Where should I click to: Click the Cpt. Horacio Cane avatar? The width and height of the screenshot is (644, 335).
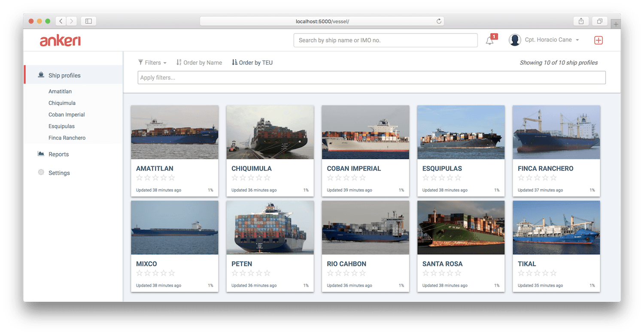click(515, 40)
